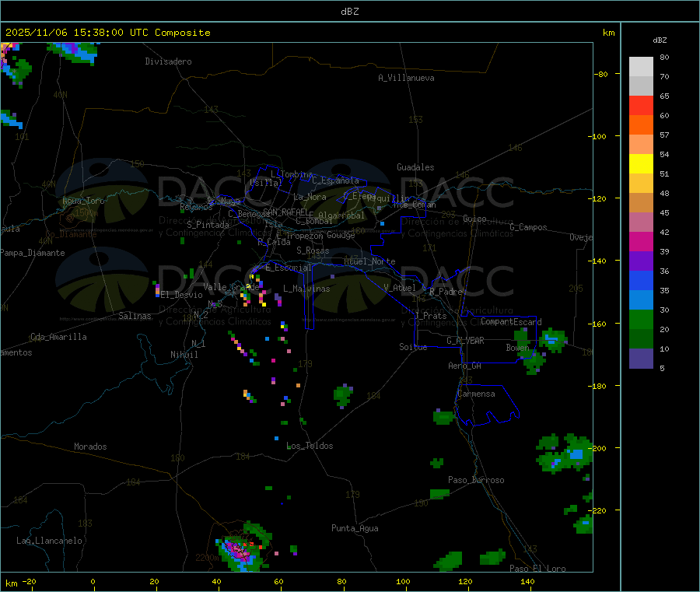This screenshot has width=700, height=592.
Task: Click the Nihuil map label
Action: pos(184,355)
